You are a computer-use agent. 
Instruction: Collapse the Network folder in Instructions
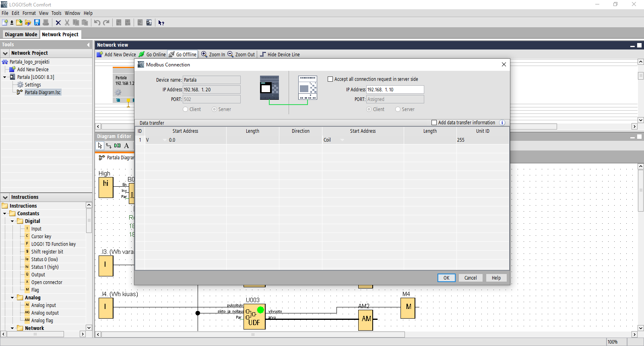(x=12, y=328)
